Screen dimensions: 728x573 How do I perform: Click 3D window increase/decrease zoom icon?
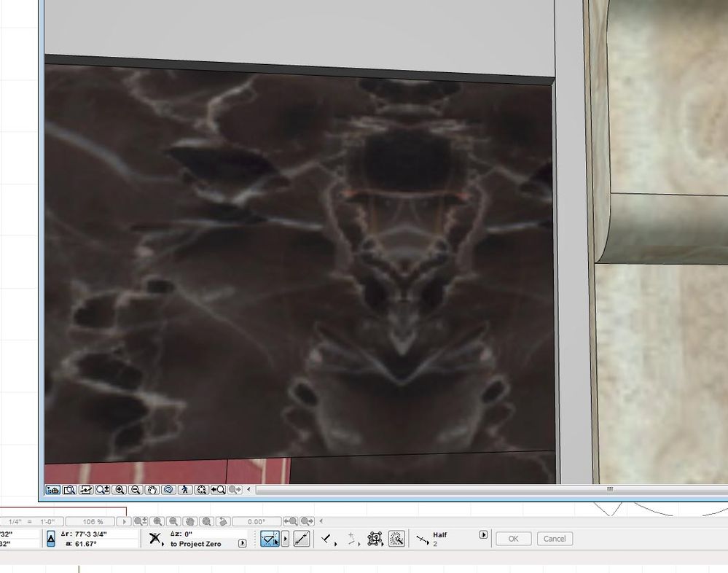tap(102, 489)
